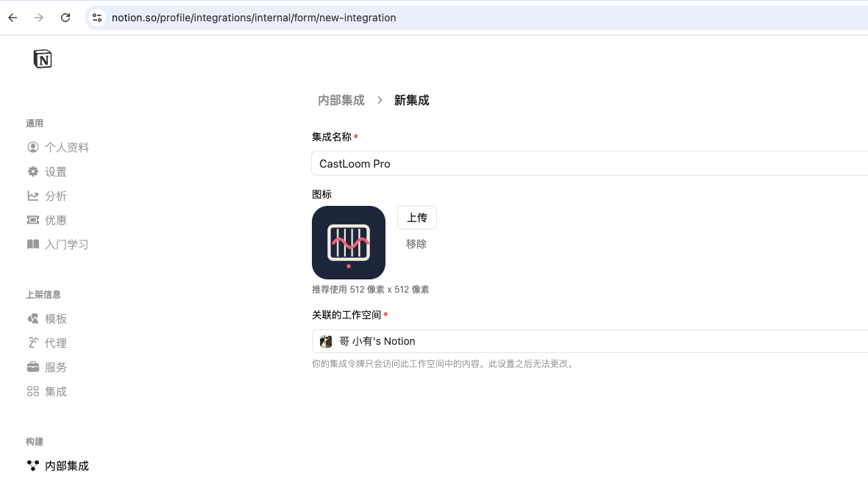Click the 内部集成 nodes icon
The width and height of the screenshot is (868, 486).
(33, 465)
